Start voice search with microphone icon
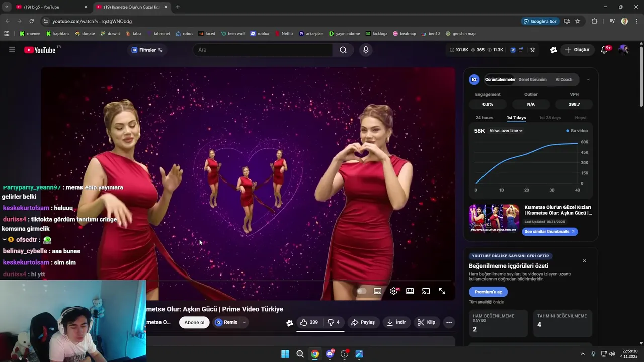Screen dimensions: 644x362 tap(366, 50)
